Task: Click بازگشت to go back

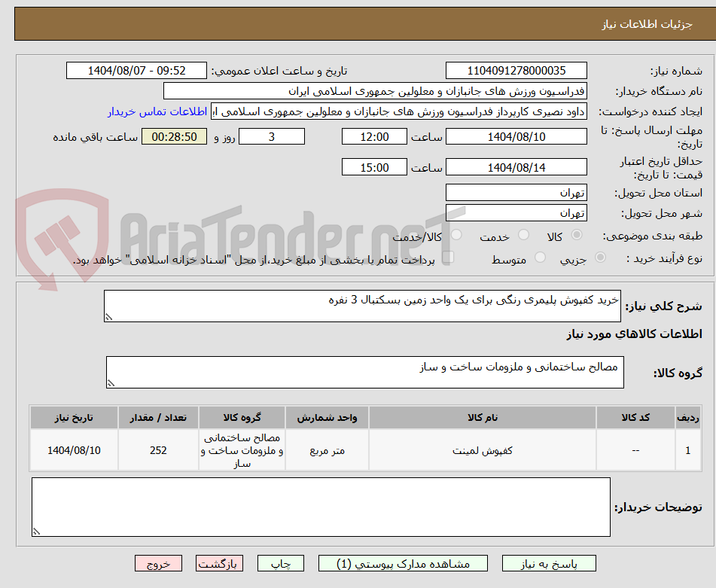Action: [x=219, y=562]
